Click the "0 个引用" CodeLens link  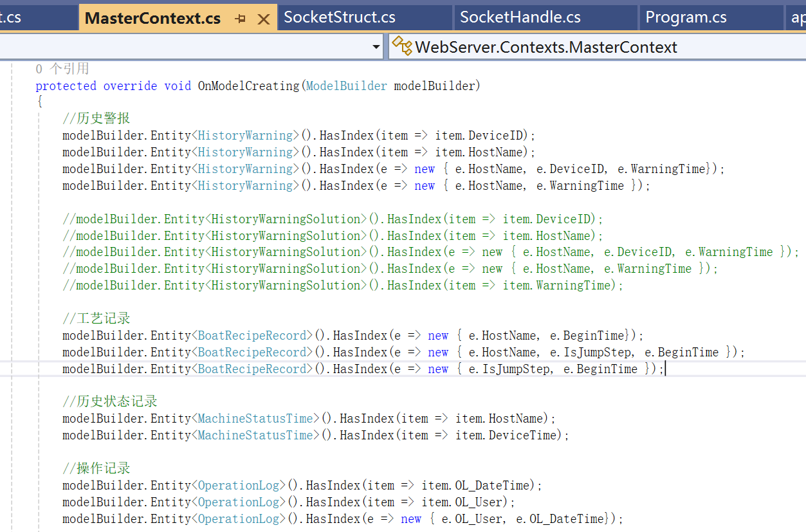[x=62, y=69]
